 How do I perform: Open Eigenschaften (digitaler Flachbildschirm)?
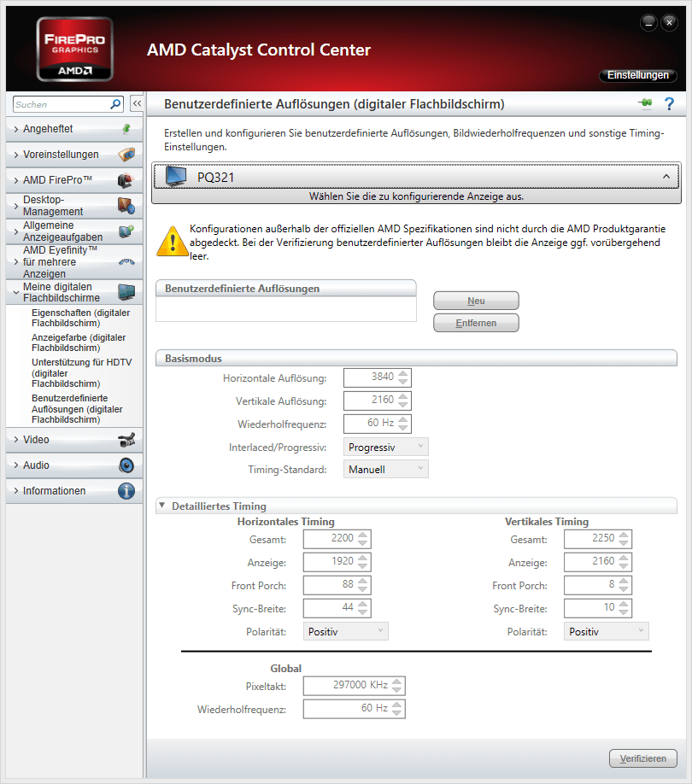point(80,318)
